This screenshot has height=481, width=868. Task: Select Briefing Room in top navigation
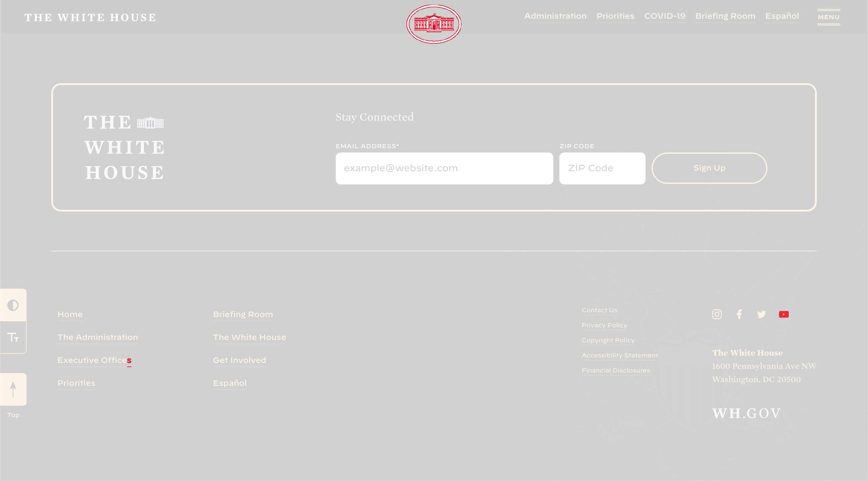click(725, 16)
